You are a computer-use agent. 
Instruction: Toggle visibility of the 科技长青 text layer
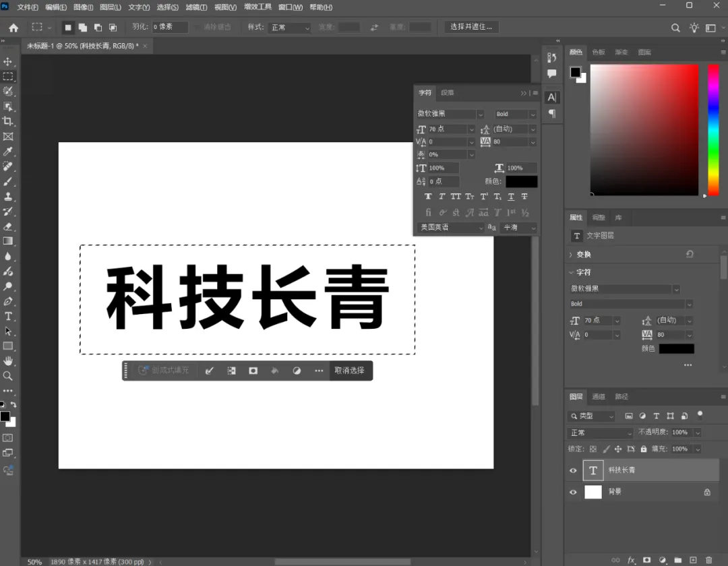point(573,470)
